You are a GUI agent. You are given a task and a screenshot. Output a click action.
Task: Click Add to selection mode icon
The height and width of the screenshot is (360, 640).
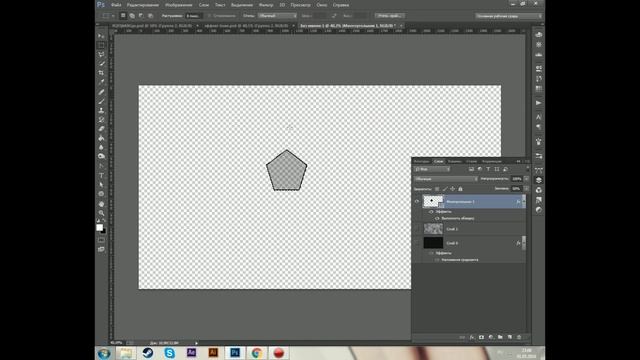(132, 16)
